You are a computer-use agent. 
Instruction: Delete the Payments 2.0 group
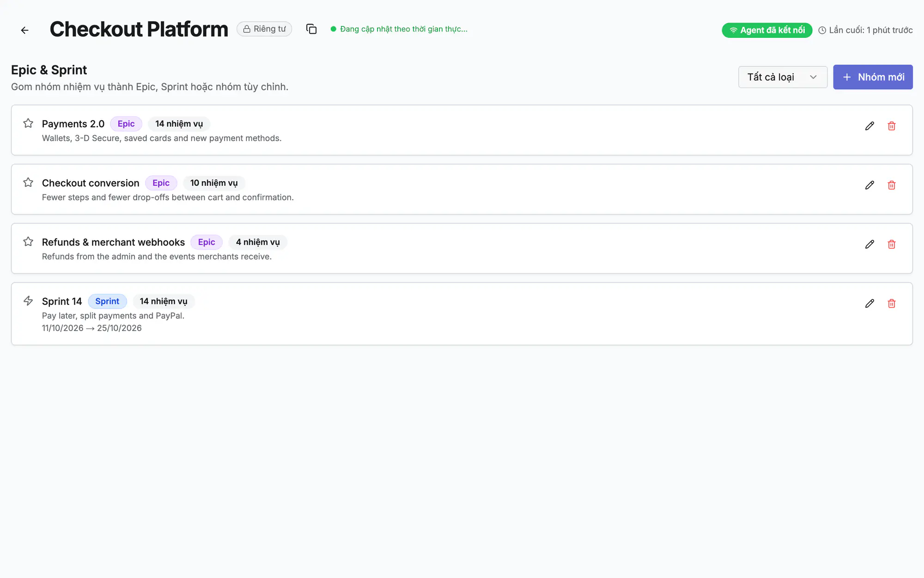point(892,126)
